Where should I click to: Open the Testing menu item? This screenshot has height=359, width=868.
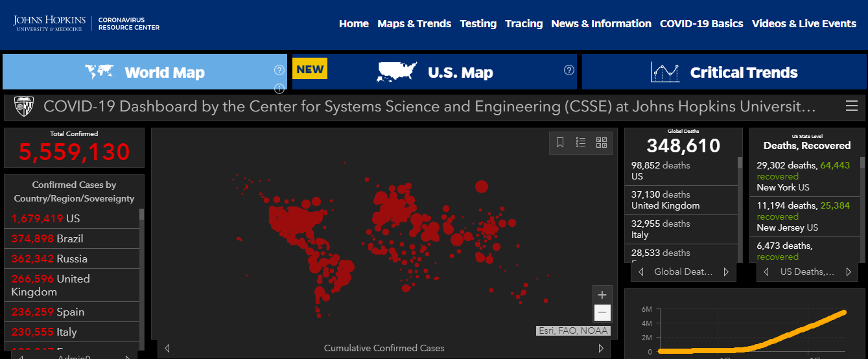[x=478, y=23]
